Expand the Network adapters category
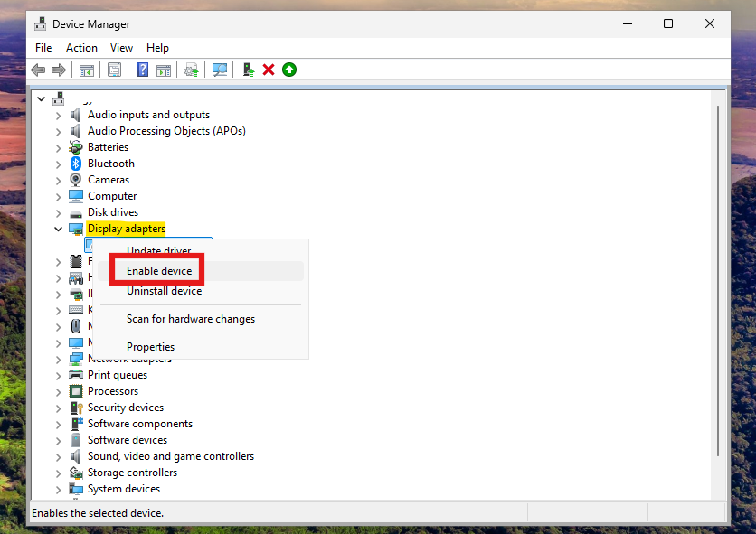Screen dimensions: 756x534 [58, 359]
